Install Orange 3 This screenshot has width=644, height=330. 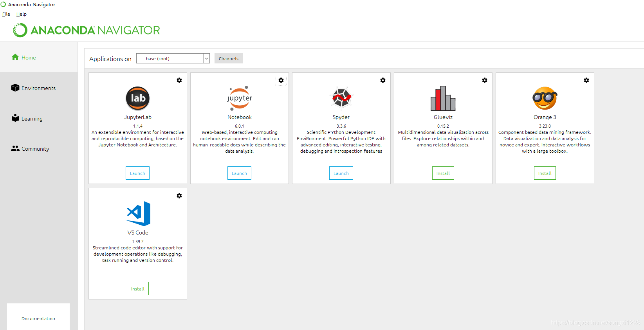[x=545, y=173]
